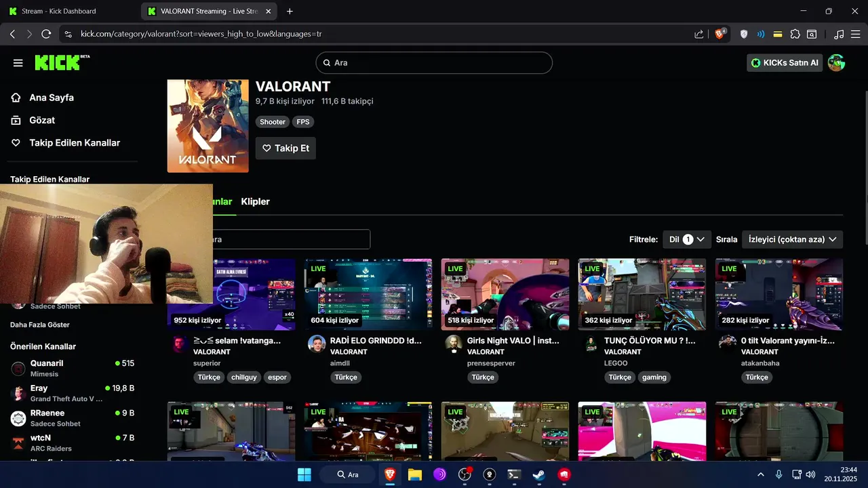The height and width of the screenshot is (488, 868).
Task: Select the VALORANT Streaming browser tab
Action: (x=209, y=12)
